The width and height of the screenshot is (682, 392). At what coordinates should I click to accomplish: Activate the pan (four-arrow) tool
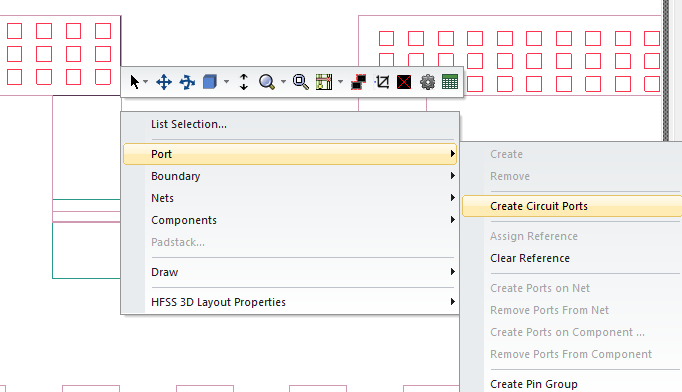point(164,82)
